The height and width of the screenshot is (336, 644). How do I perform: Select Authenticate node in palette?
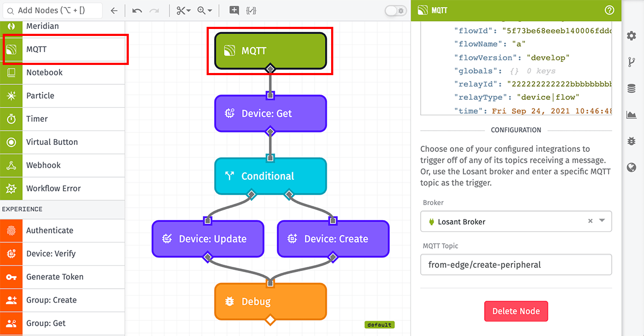pos(62,230)
